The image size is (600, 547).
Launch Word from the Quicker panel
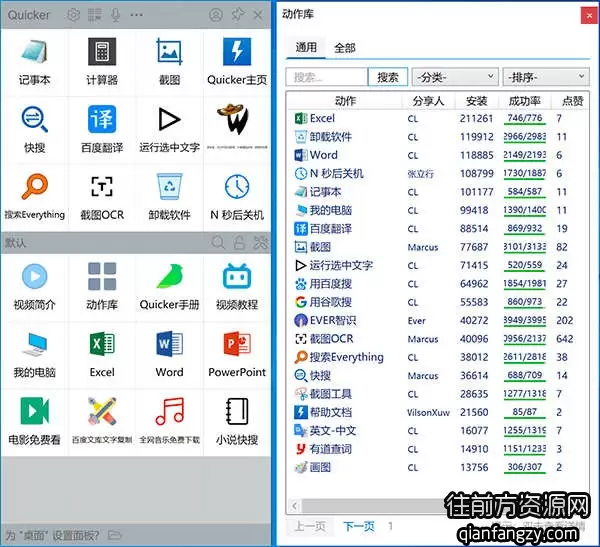pyautogui.click(x=170, y=354)
